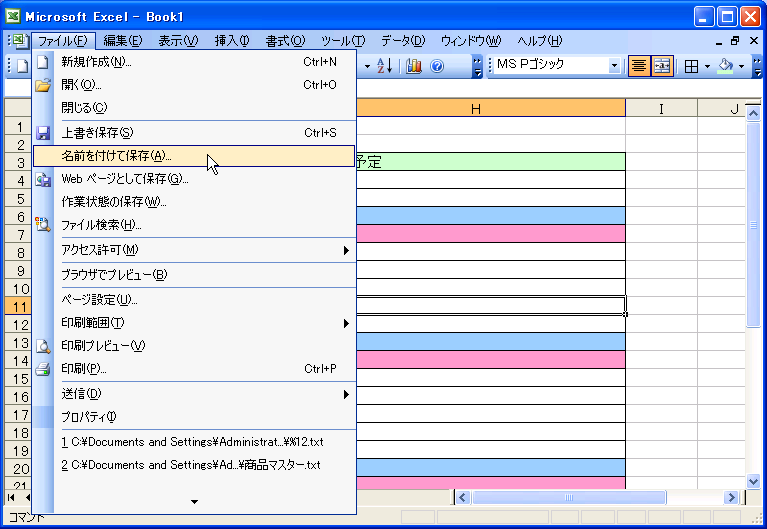Image resolution: width=767 pixels, height=529 pixels.
Task: Click the New document icon in toolbar
Action: [22, 66]
